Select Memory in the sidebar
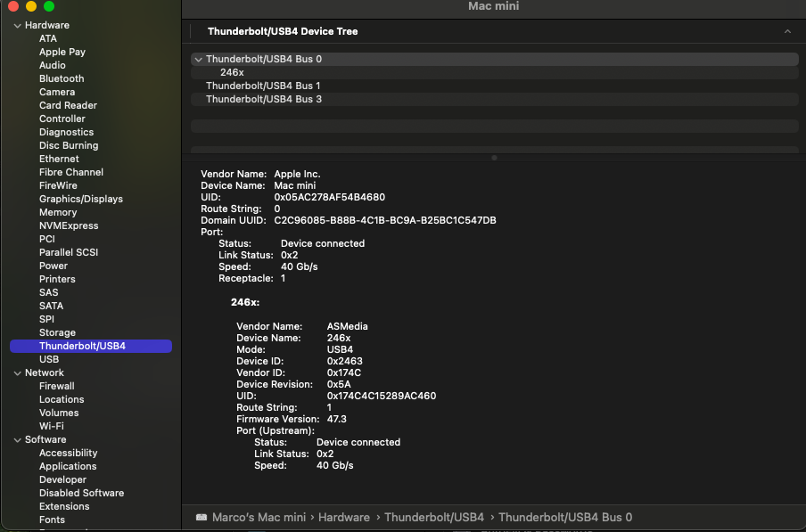This screenshot has width=806, height=532. (58, 212)
